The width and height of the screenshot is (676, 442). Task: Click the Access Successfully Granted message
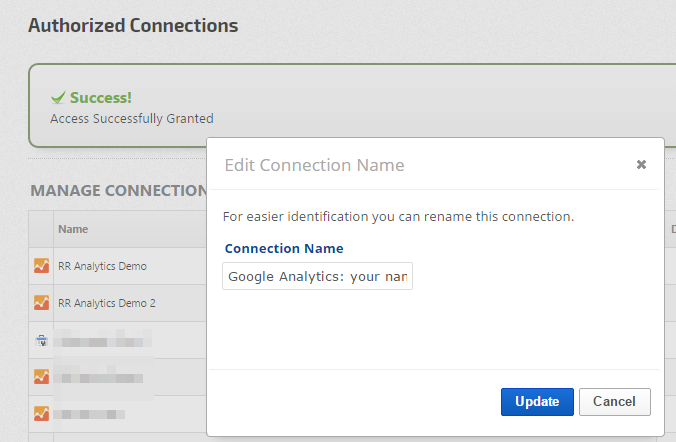[131, 118]
